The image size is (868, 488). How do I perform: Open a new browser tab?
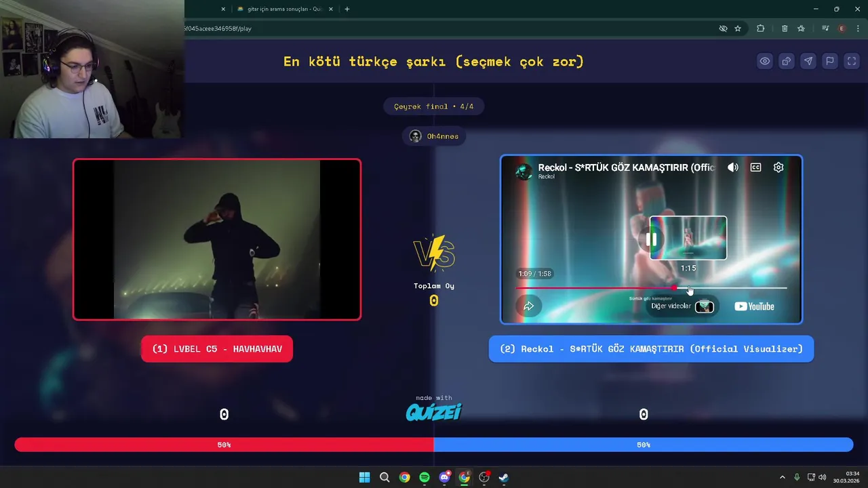tap(347, 9)
